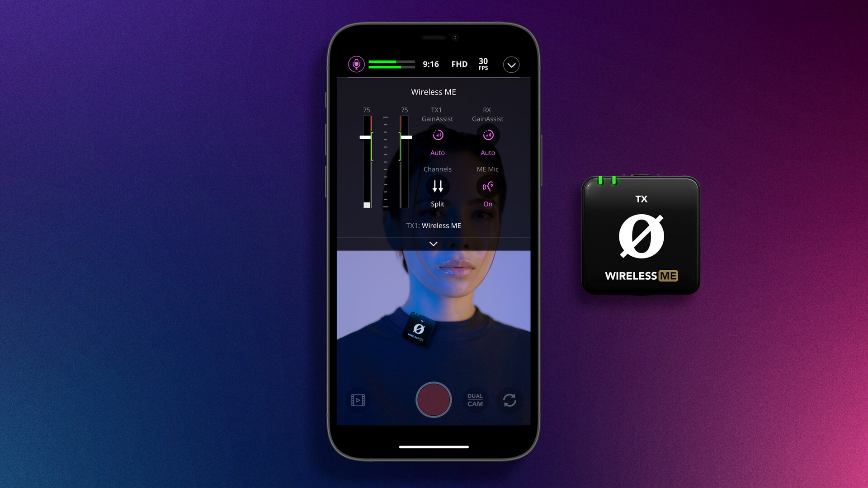Select the FHD resolution setting
Screen dimensions: 868x488
point(458,64)
